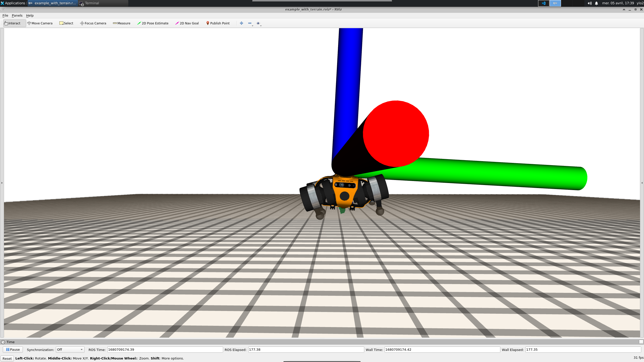Viewport: 644px width, 362px height.
Task: Remove a tool with the minus icon
Action: click(249, 23)
